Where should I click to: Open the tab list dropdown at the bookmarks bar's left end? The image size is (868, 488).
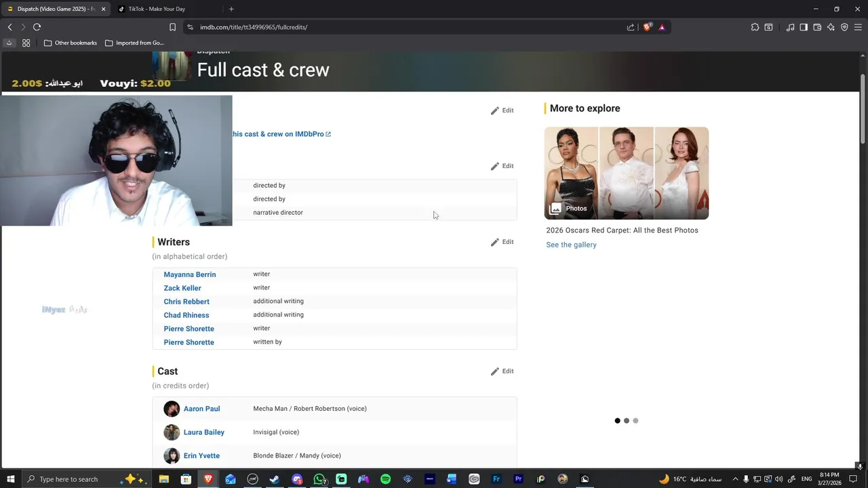tap(9, 43)
